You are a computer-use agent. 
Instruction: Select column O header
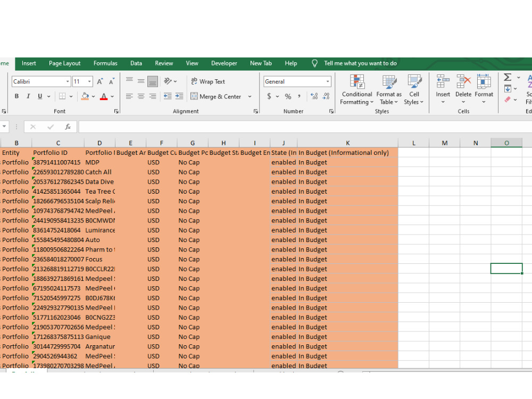click(x=506, y=143)
